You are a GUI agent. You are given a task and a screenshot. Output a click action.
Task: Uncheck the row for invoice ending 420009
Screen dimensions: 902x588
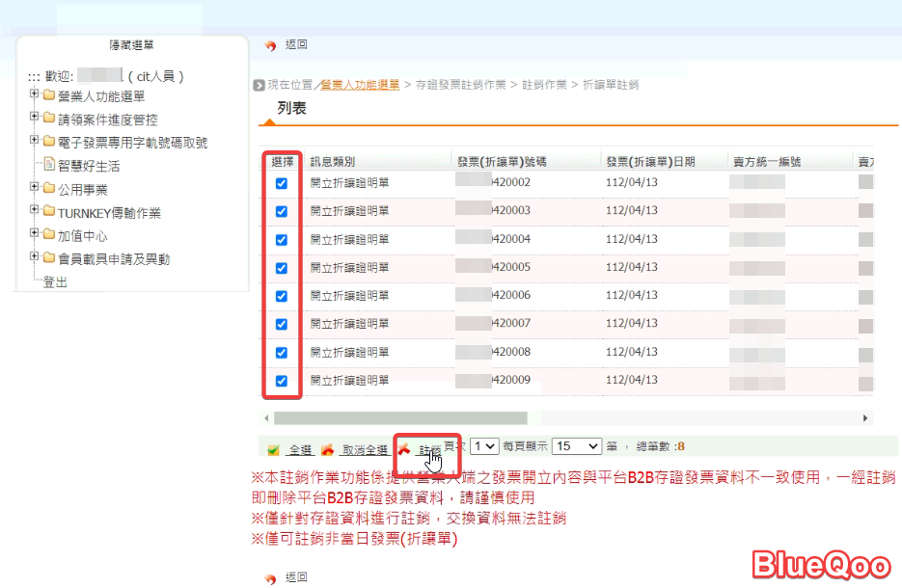282,381
